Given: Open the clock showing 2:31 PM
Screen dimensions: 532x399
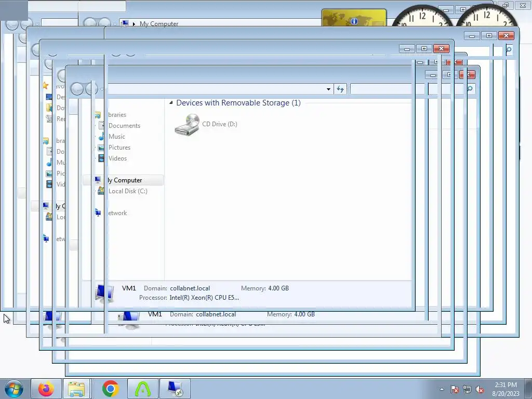Looking at the screenshot, I should pyautogui.click(x=506, y=389).
